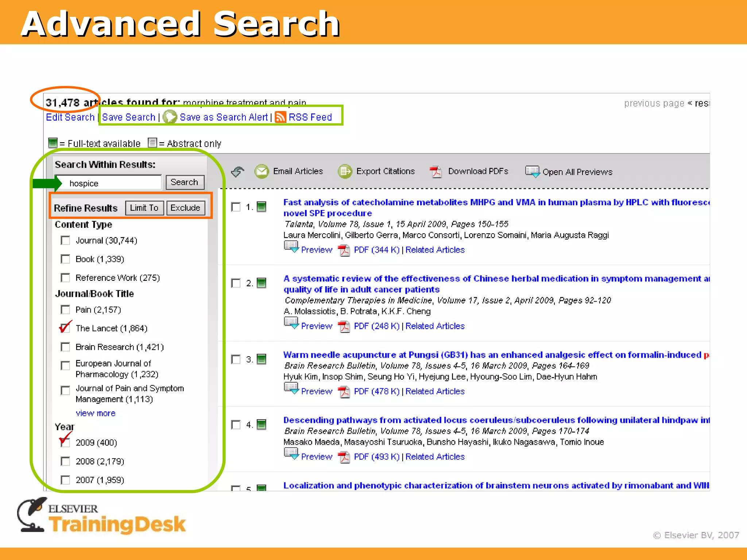Open the systematic review of Chinese herbal medication
This screenshot has height=560, width=747.
point(496,284)
